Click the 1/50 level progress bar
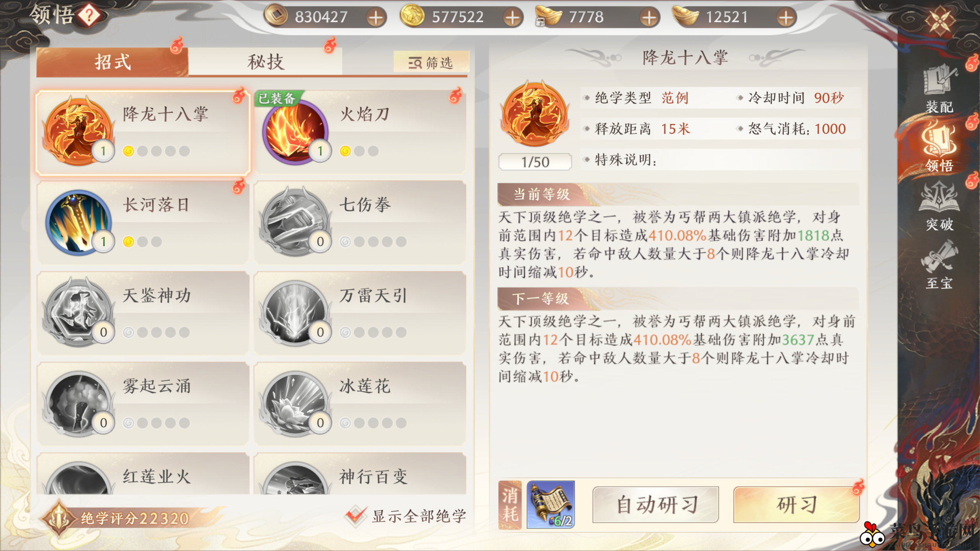The width and height of the screenshot is (980, 551). click(535, 162)
